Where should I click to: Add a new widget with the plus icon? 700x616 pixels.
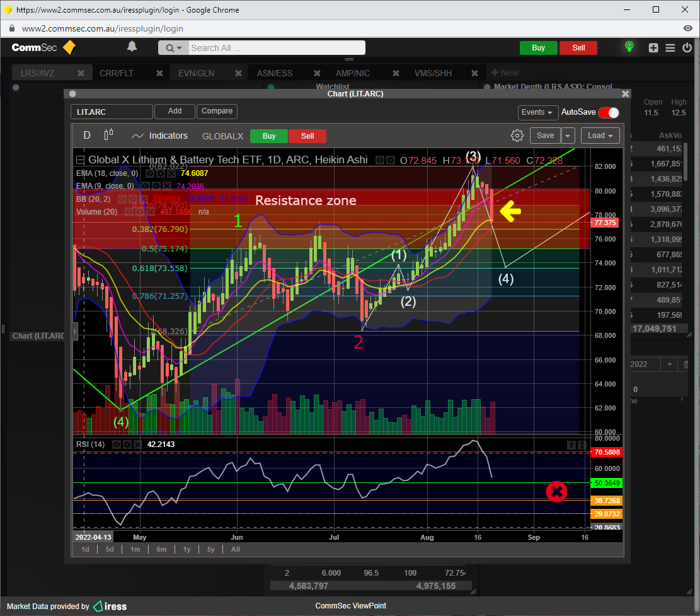click(x=653, y=48)
